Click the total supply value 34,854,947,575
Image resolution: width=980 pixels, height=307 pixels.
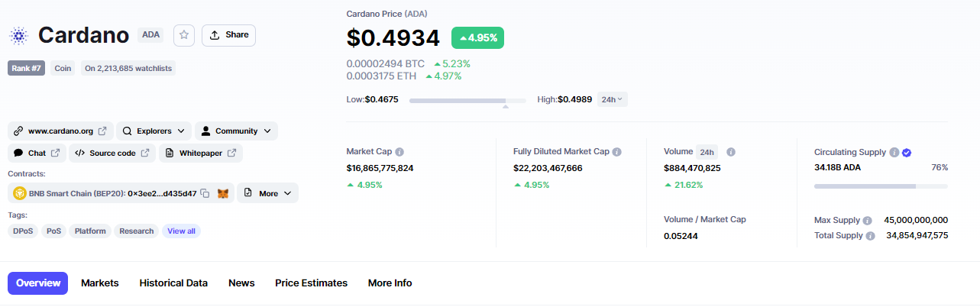pos(917,236)
